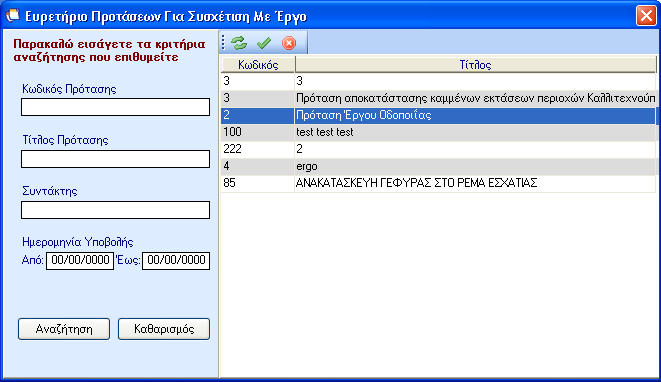
Task: Select the 'test test test' row
Action: 438,132
